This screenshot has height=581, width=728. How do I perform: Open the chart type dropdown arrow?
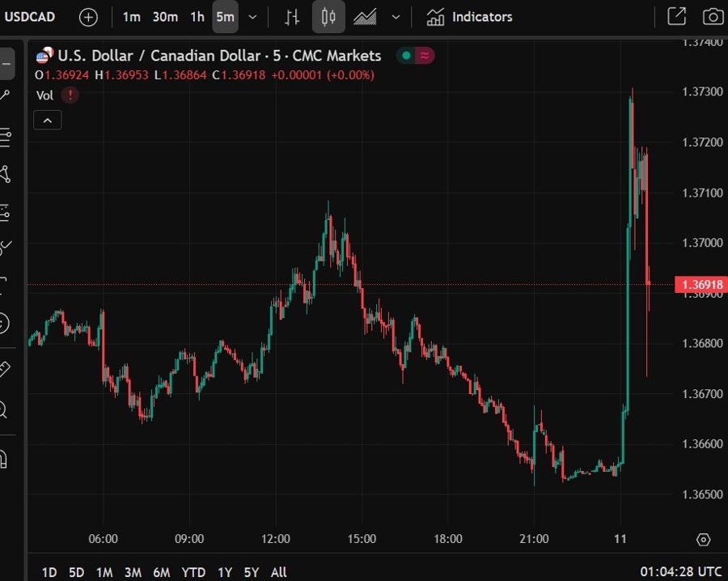pyautogui.click(x=395, y=16)
